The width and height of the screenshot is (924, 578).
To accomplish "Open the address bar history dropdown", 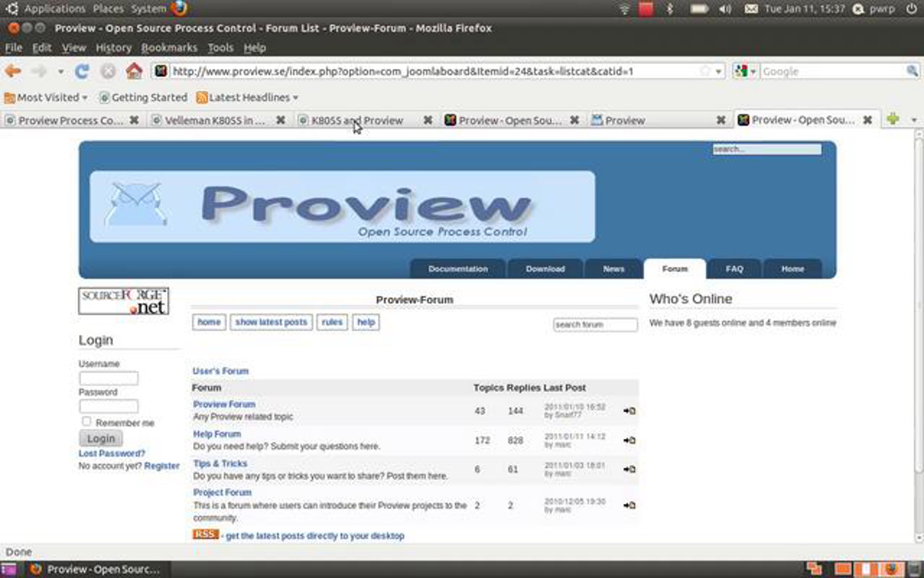I will pos(718,71).
